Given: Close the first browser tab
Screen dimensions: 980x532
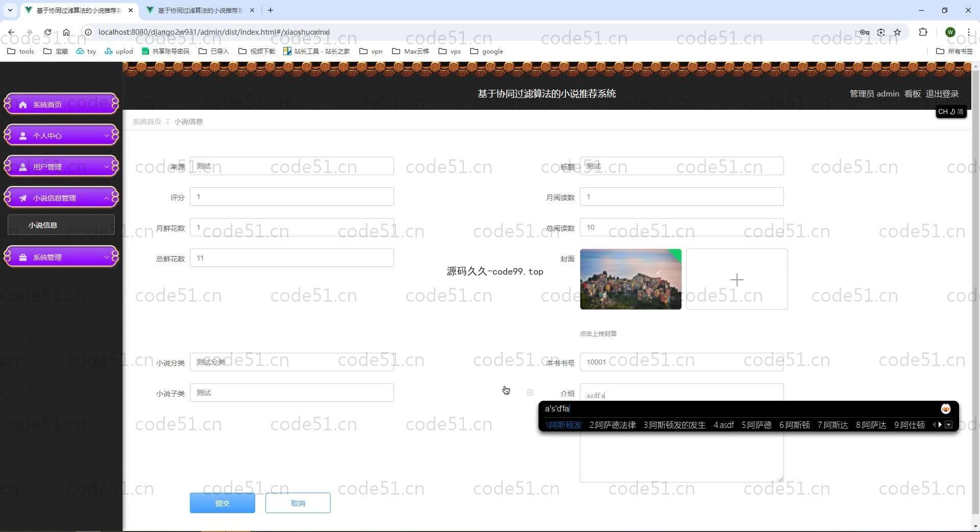Looking at the screenshot, I should (x=131, y=10).
